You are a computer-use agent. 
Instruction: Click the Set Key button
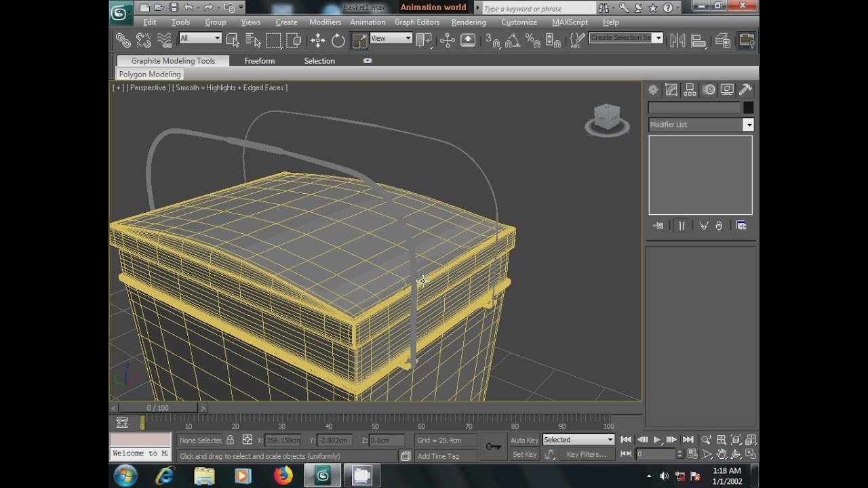(524, 455)
